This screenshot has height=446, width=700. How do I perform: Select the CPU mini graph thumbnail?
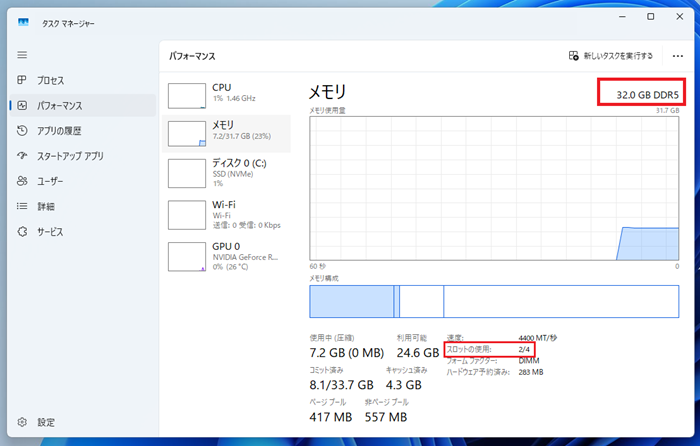click(x=187, y=96)
